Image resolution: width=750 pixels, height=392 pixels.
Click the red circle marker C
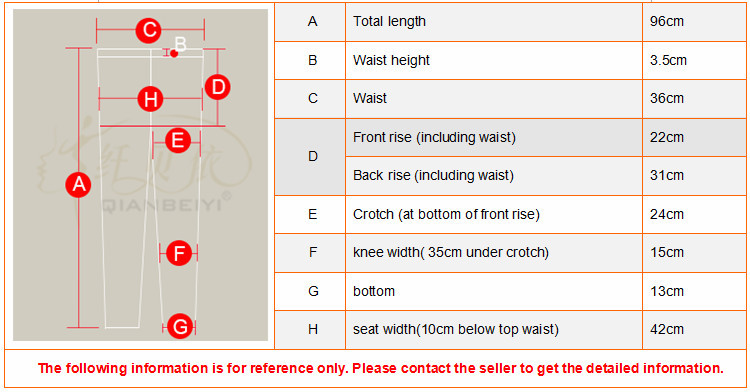149,30
